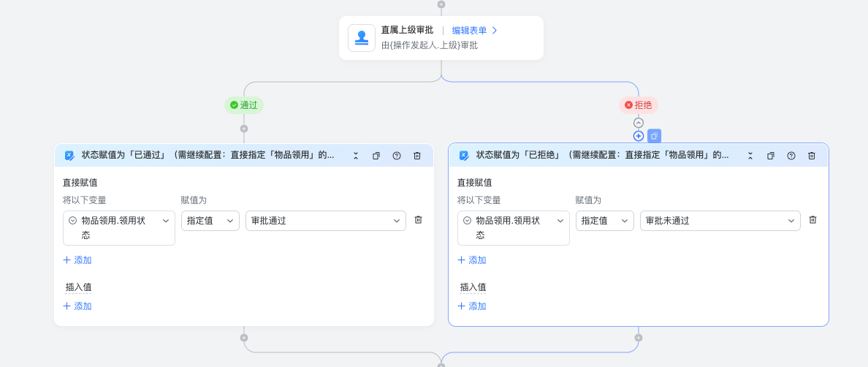Collapse the 已通过 assignment card

(x=355, y=156)
